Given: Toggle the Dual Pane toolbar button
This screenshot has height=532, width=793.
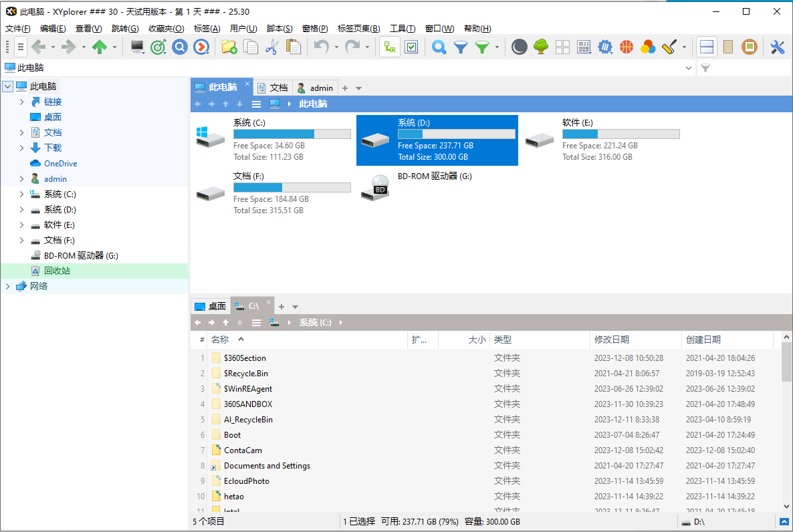Looking at the screenshot, I should point(707,47).
